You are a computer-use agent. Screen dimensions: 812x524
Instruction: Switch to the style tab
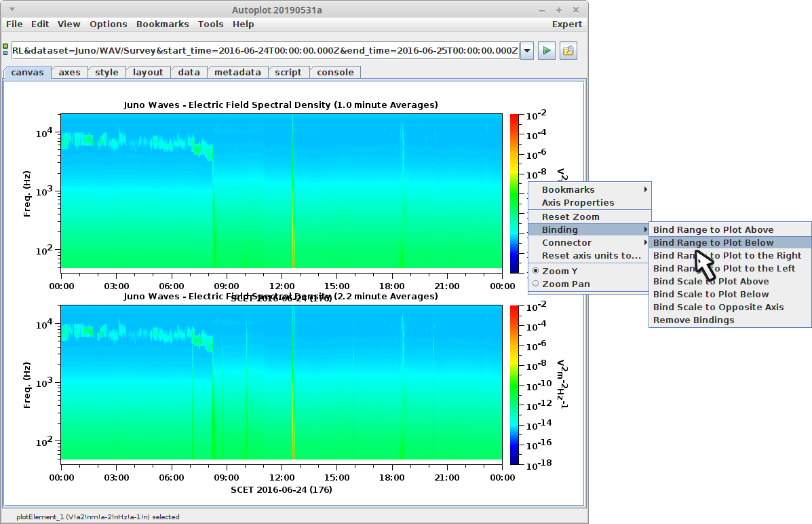(x=107, y=73)
